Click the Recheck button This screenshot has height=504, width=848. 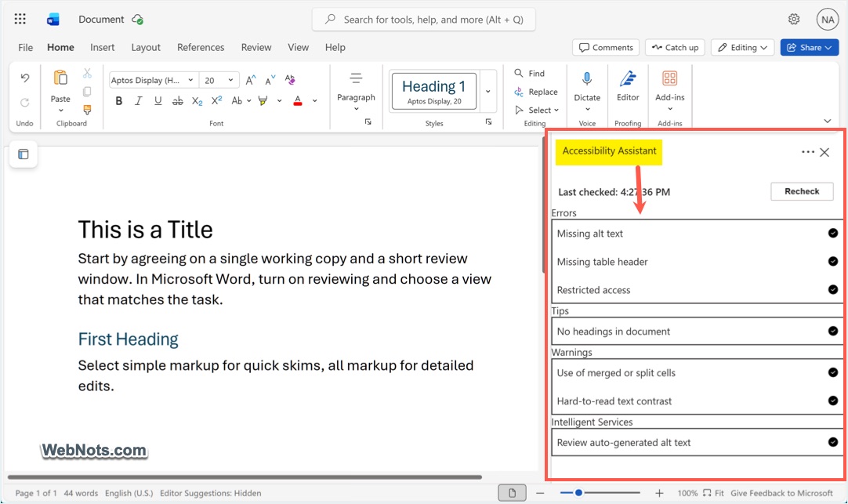[x=802, y=191]
